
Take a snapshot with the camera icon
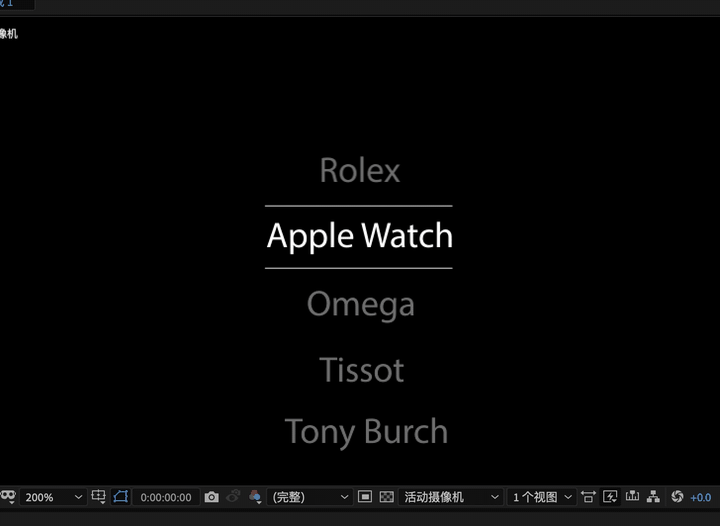[211, 497]
